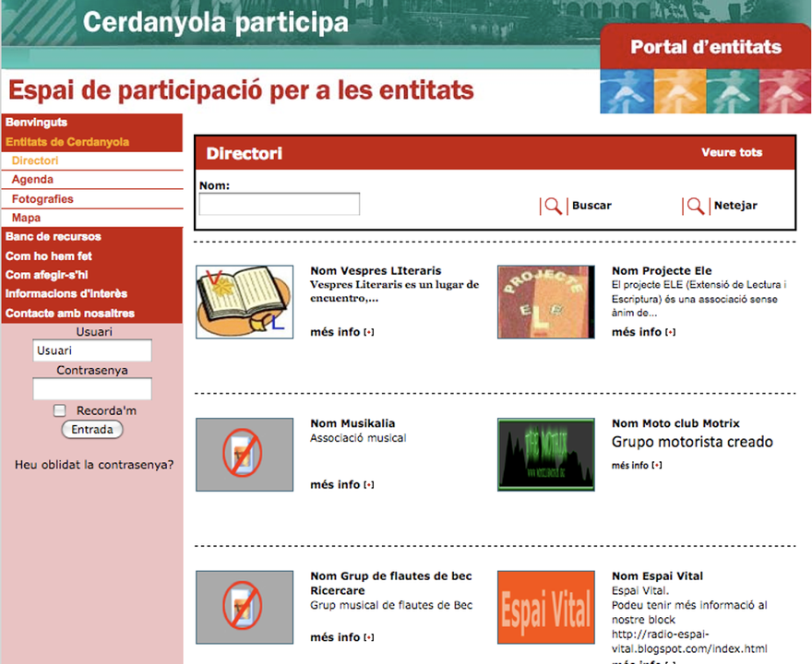Viewport: 812px width, 664px height.
Task: Click the magnifier icon beside Netejar
Action: tap(696, 206)
